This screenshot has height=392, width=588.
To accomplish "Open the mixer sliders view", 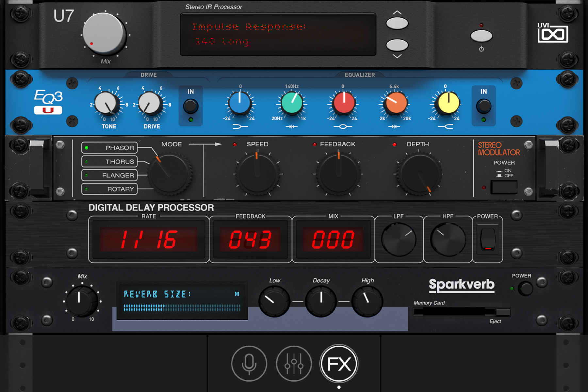I will tap(294, 363).
